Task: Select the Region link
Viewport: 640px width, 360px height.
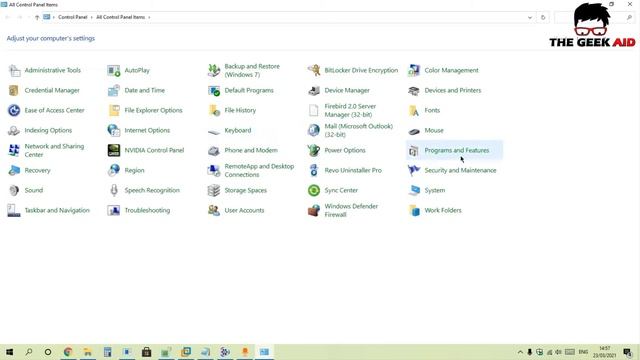Action: [x=134, y=170]
